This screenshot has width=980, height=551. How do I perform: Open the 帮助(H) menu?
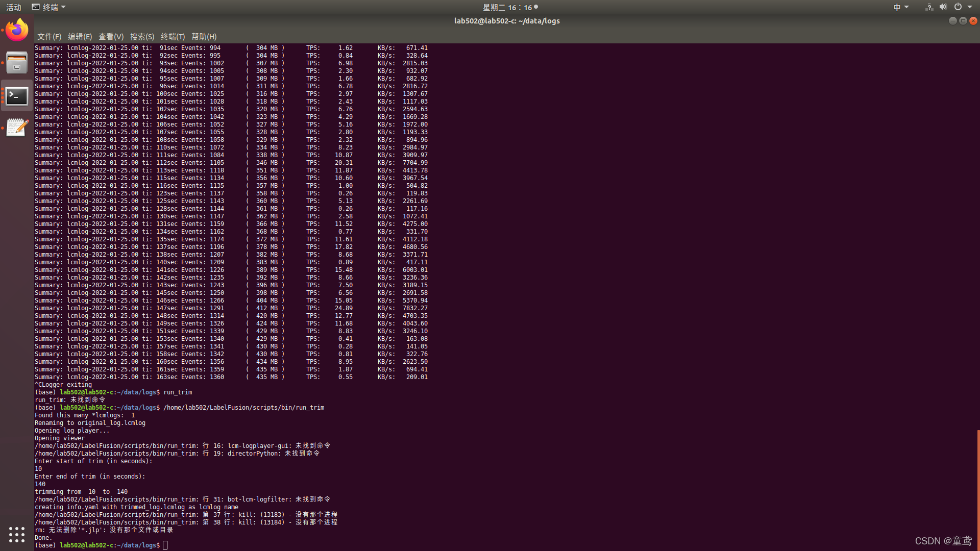tap(204, 37)
